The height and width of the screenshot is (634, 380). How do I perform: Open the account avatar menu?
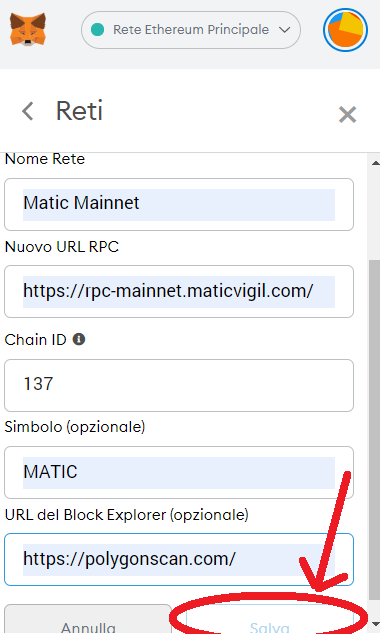click(x=345, y=30)
